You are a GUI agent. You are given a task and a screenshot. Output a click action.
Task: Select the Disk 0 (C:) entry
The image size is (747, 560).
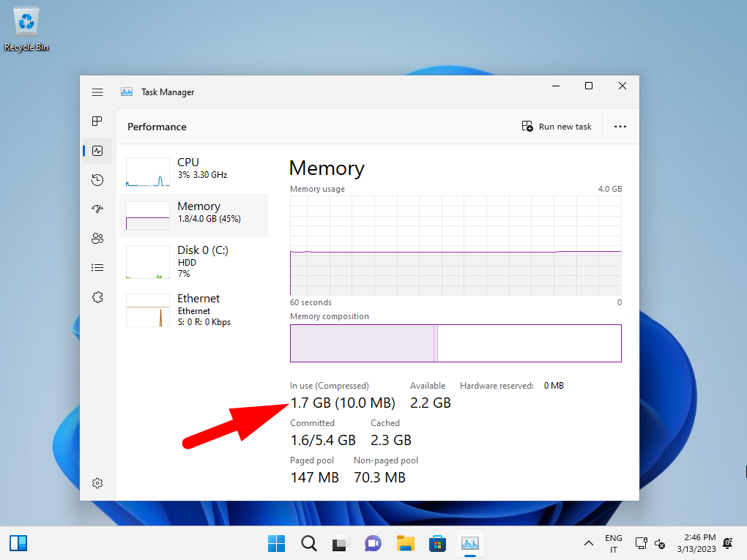point(193,261)
